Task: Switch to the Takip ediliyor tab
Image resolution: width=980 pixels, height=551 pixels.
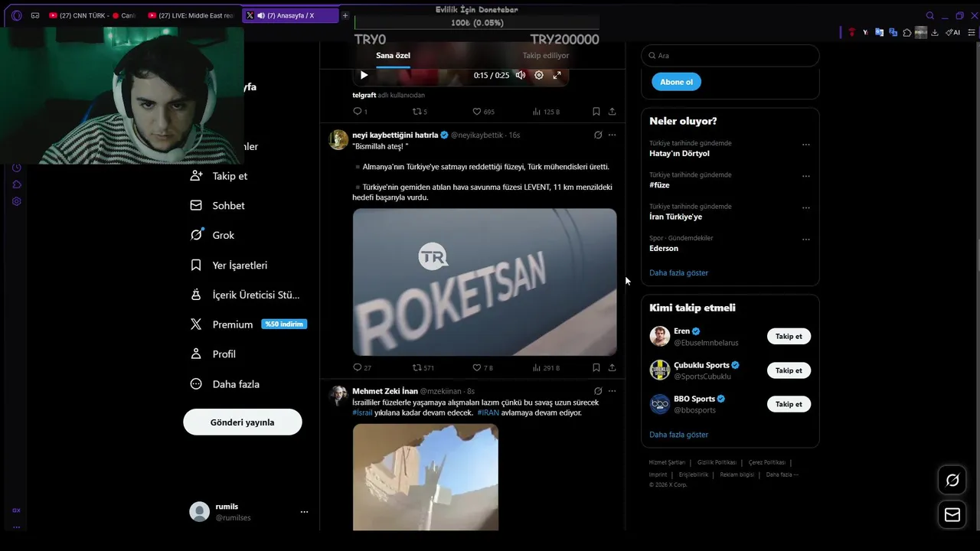Action: (x=546, y=55)
